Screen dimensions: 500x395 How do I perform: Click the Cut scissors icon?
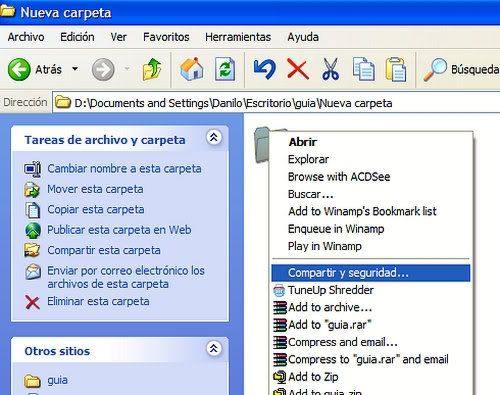[330, 69]
